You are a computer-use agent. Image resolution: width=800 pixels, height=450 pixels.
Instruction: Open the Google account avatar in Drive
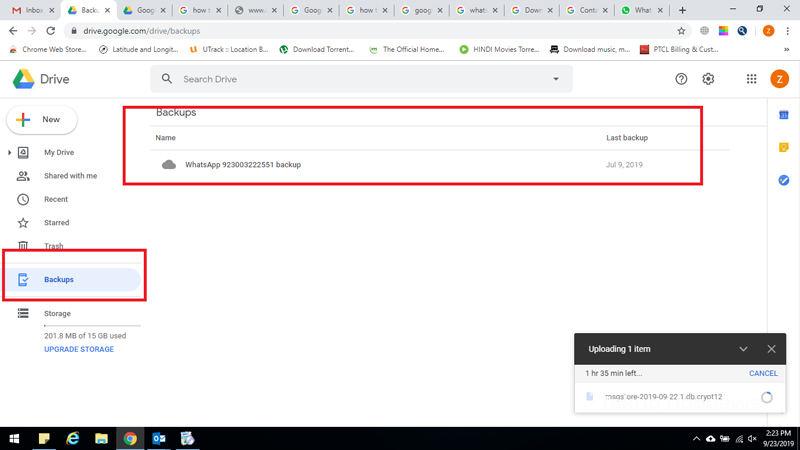pyautogui.click(x=779, y=79)
